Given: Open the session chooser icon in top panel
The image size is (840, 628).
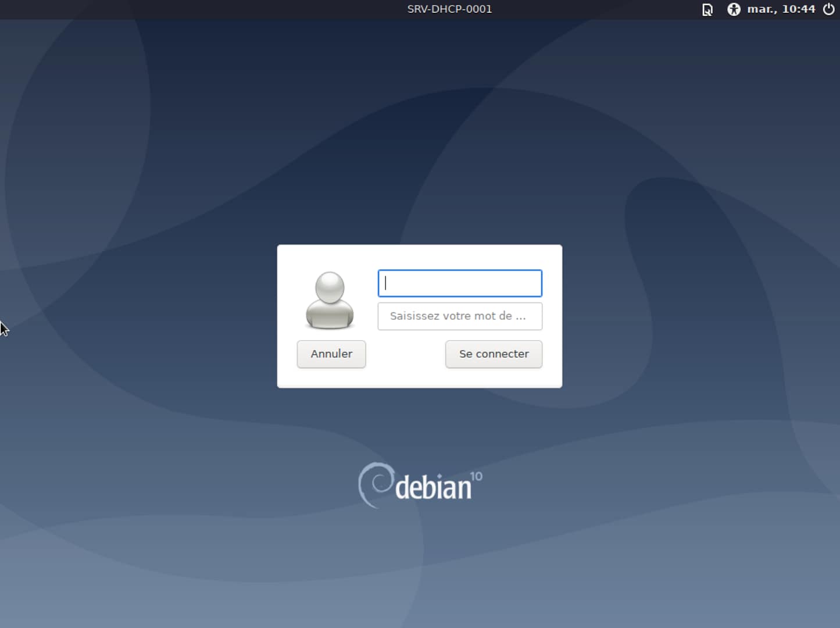Looking at the screenshot, I should pos(707,9).
